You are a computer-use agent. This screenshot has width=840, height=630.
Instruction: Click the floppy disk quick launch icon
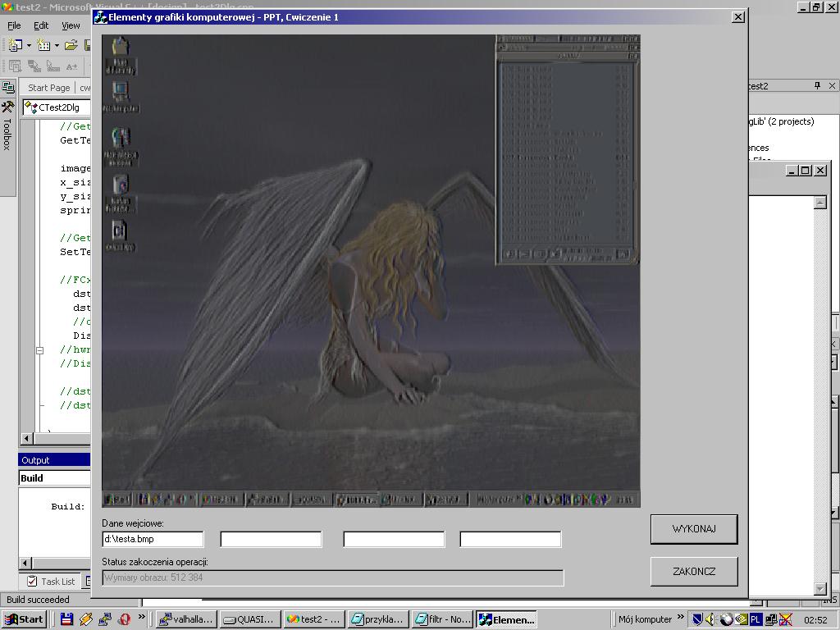click(x=67, y=619)
